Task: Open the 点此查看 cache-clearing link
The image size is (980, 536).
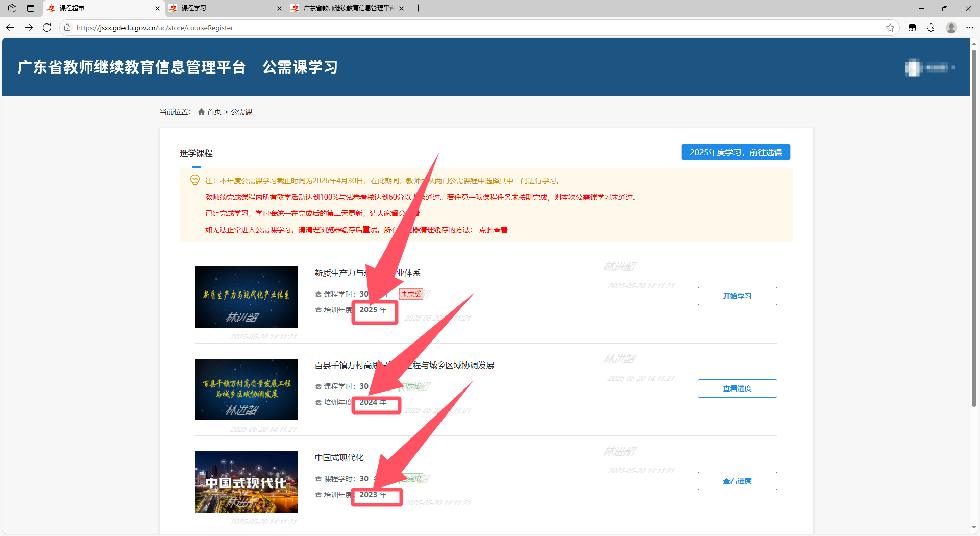Action: [493, 230]
